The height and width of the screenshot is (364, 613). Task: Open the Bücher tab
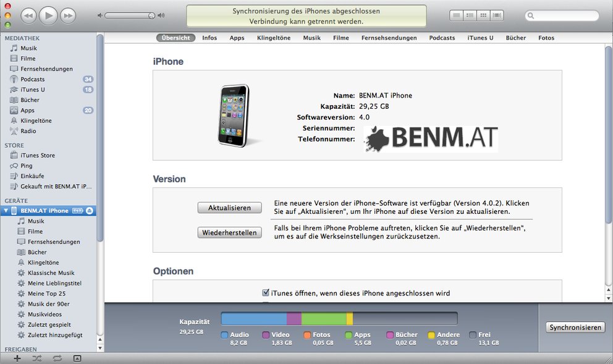click(515, 38)
